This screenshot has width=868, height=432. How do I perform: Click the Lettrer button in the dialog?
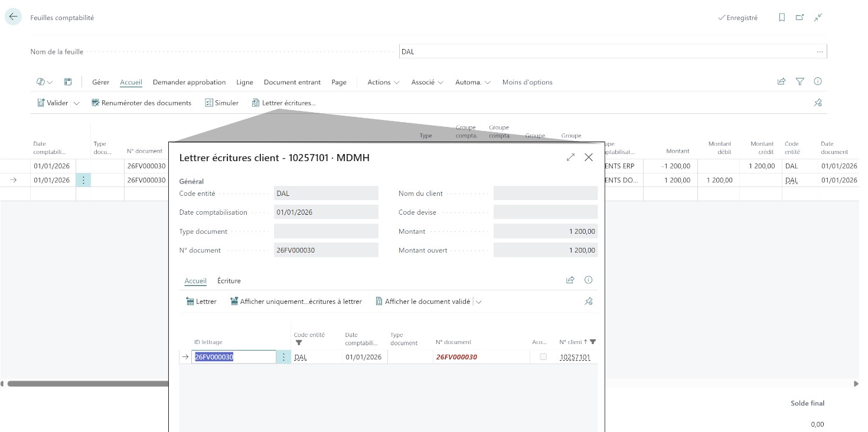tap(201, 302)
